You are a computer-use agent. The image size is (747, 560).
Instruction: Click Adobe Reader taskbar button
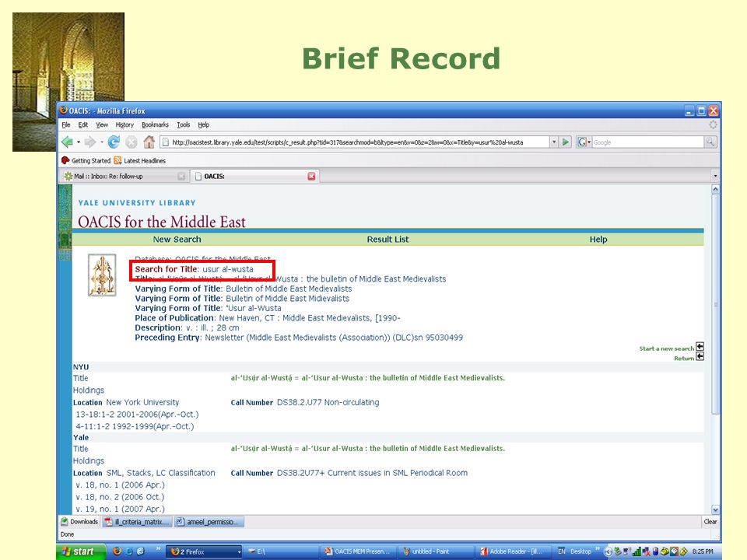513,551
